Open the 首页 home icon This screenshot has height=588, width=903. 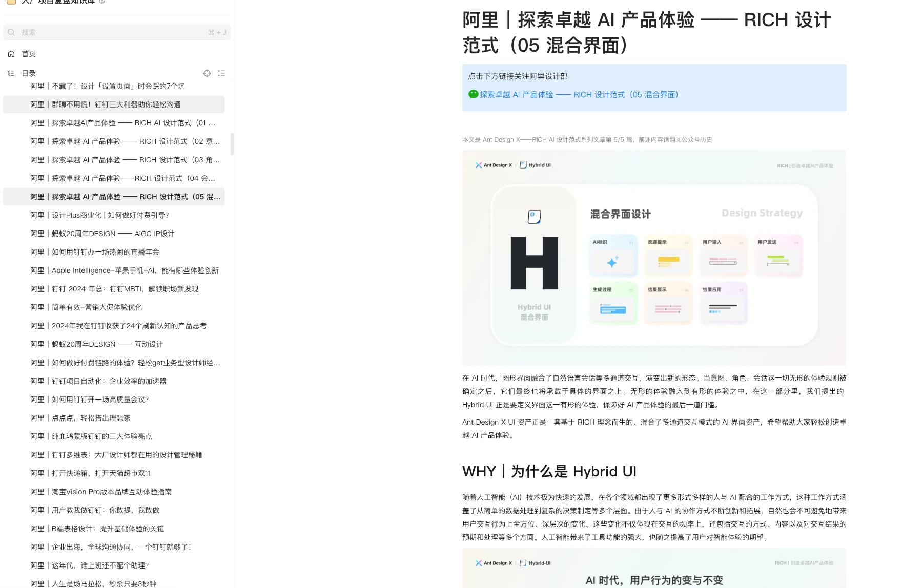click(11, 54)
